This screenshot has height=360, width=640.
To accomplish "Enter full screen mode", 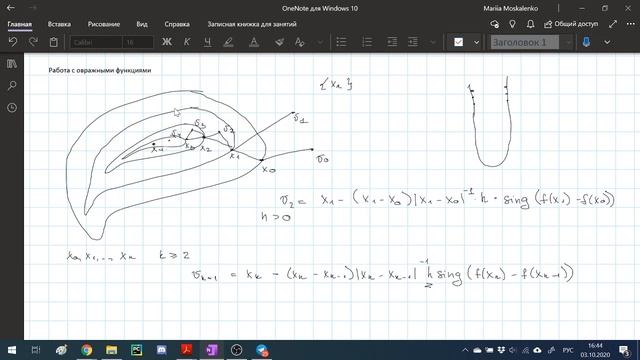I will click(x=613, y=24).
